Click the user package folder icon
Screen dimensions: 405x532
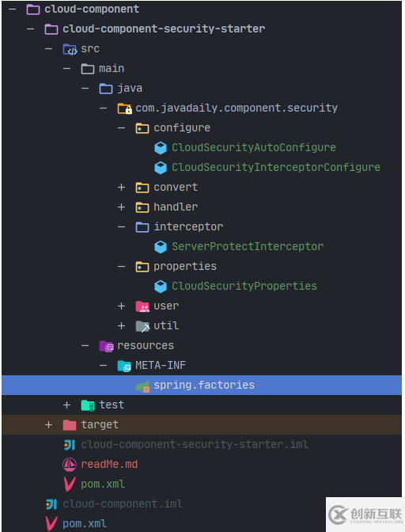pos(142,306)
